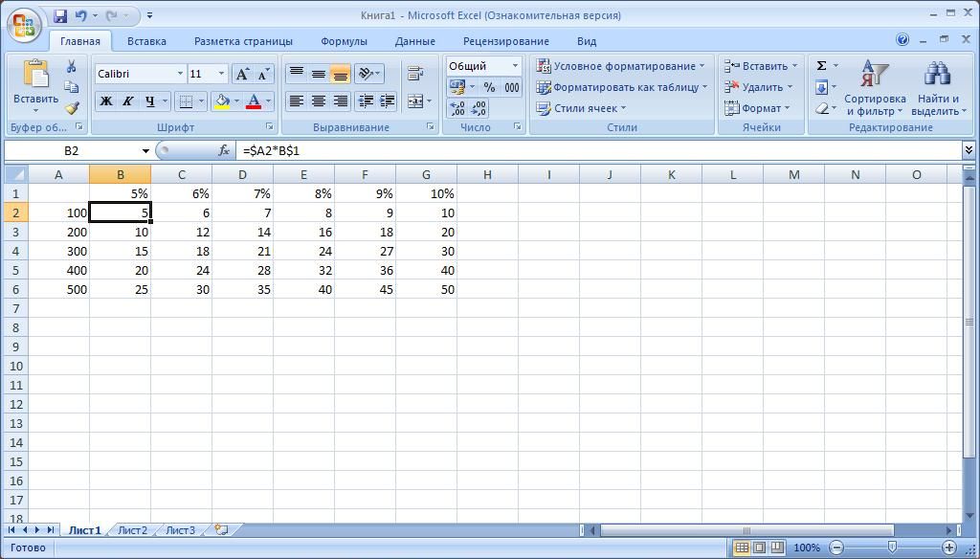Screen dimensions: 980x559
Task: Align cell text left
Action: click(x=297, y=101)
